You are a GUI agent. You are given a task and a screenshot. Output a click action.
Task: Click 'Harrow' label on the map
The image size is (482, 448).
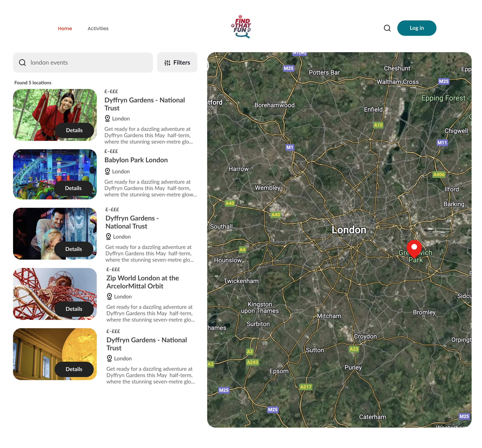[238, 169]
